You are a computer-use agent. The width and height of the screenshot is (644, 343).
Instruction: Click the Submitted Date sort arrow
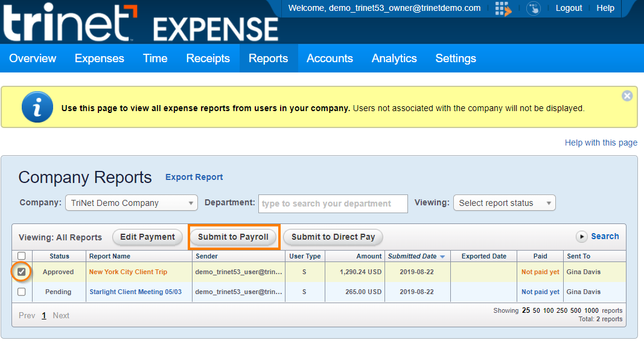point(442,257)
